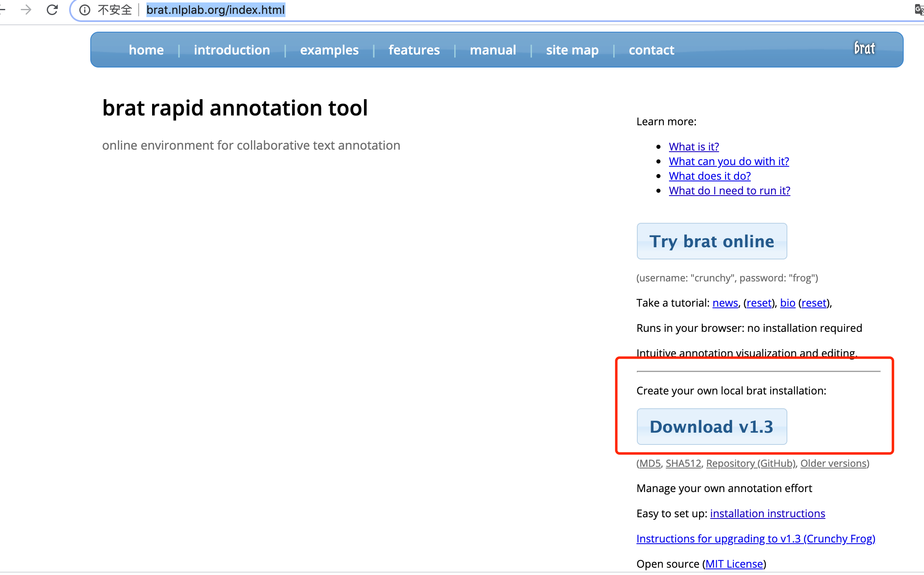This screenshot has width=924, height=575.
Task: Click the address bar URL
Action: [216, 10]
